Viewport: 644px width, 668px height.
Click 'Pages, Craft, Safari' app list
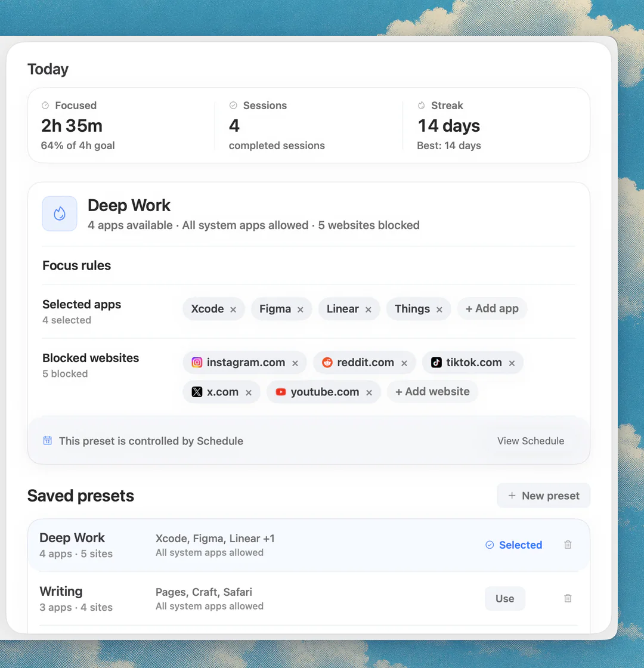pos(203,592)
